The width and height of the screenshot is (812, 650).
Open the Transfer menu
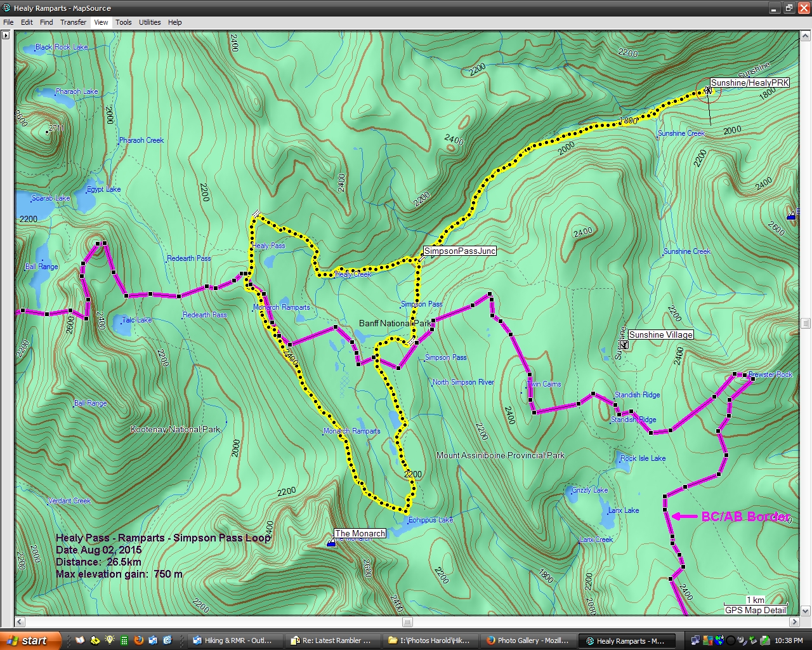(73, 22)
